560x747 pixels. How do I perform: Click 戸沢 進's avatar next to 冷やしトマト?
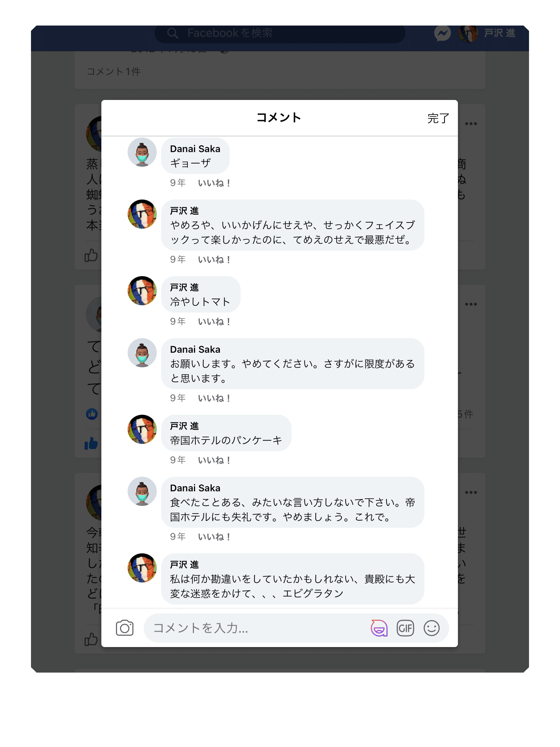point(142,291)
